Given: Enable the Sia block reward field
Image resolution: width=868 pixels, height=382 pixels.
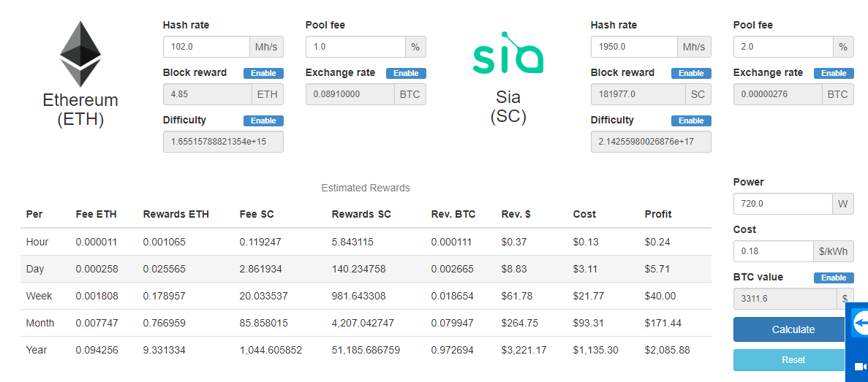Looking at the screenshot, I should pyautogui.click(x=691, y=73).
